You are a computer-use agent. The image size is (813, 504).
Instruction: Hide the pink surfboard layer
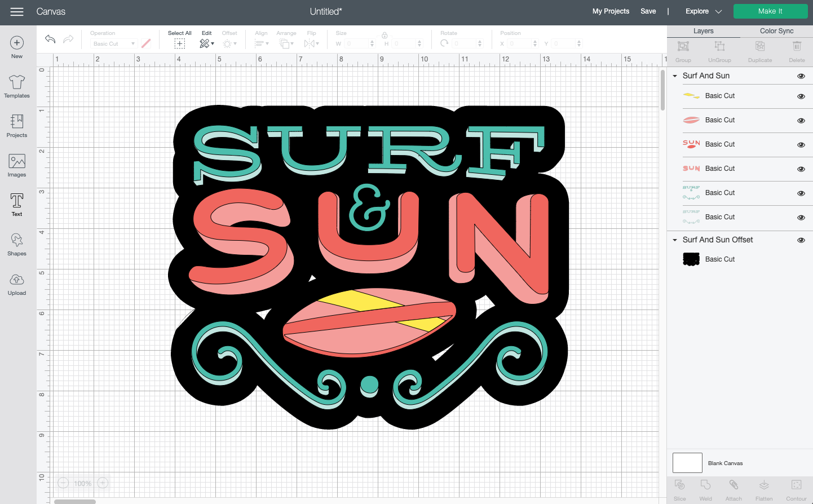[x=801, y=121]
